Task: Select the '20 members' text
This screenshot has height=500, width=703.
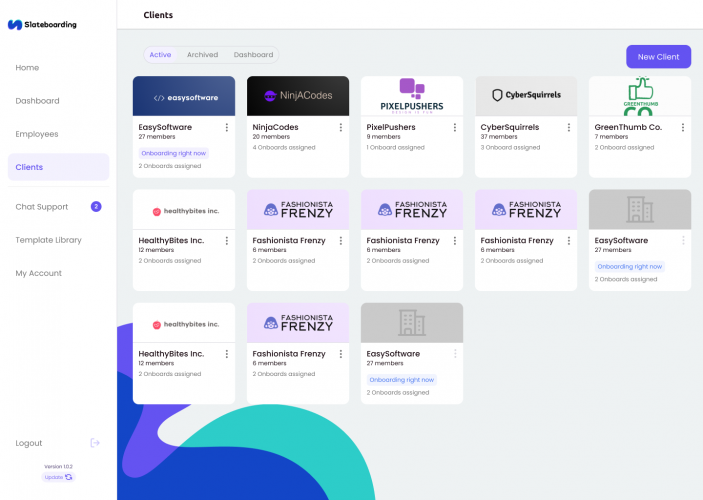Action: (271, 137)
